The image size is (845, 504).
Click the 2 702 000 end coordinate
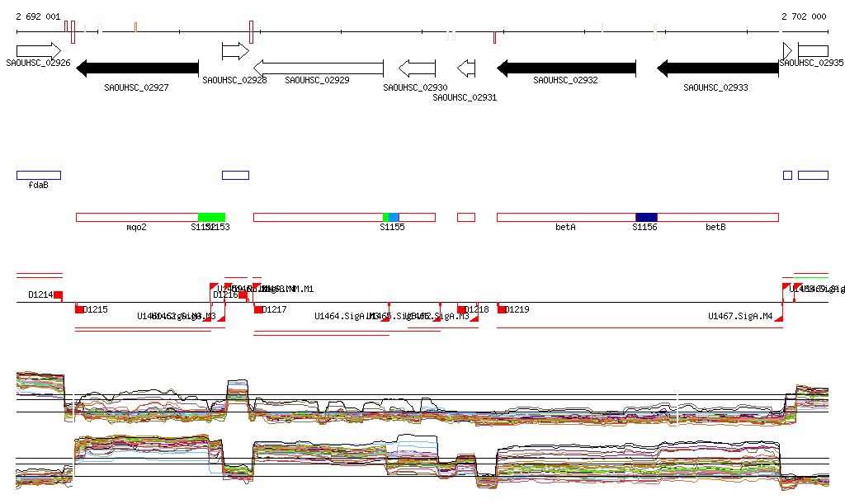pyautogui.click(x=804, y=16)
